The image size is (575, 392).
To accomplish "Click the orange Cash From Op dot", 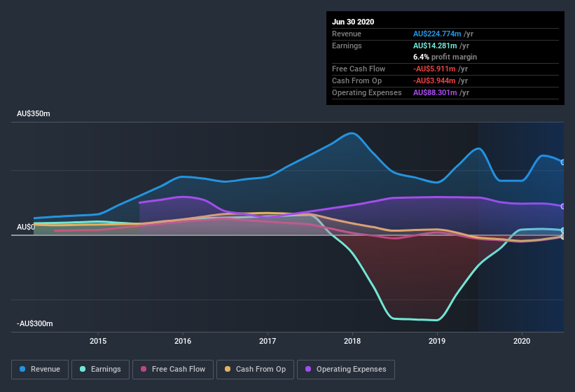I will [228, 369].
